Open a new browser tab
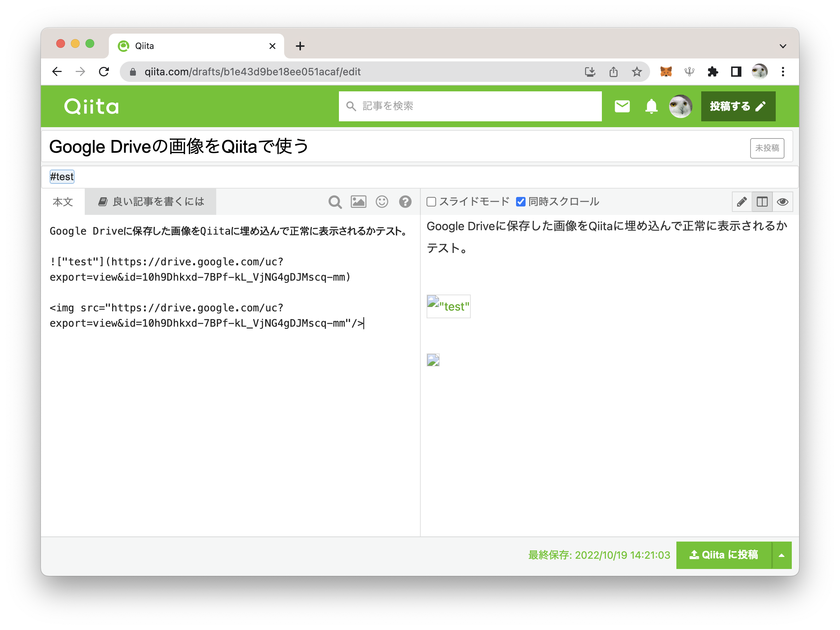840x630 pixels. pos(300,46)
